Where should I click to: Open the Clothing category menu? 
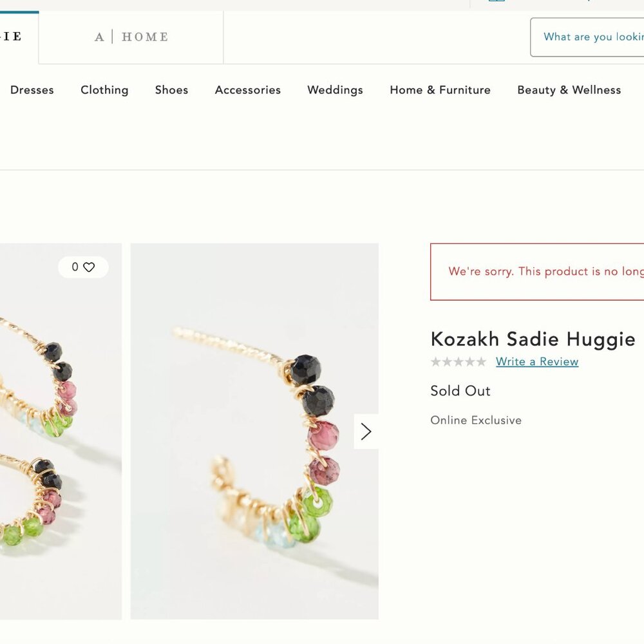coord(104,90)
